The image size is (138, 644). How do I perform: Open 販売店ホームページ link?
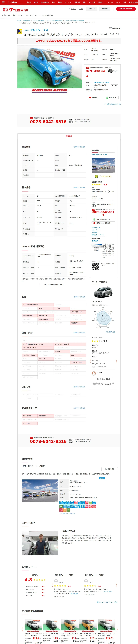[x=98, y=235]
